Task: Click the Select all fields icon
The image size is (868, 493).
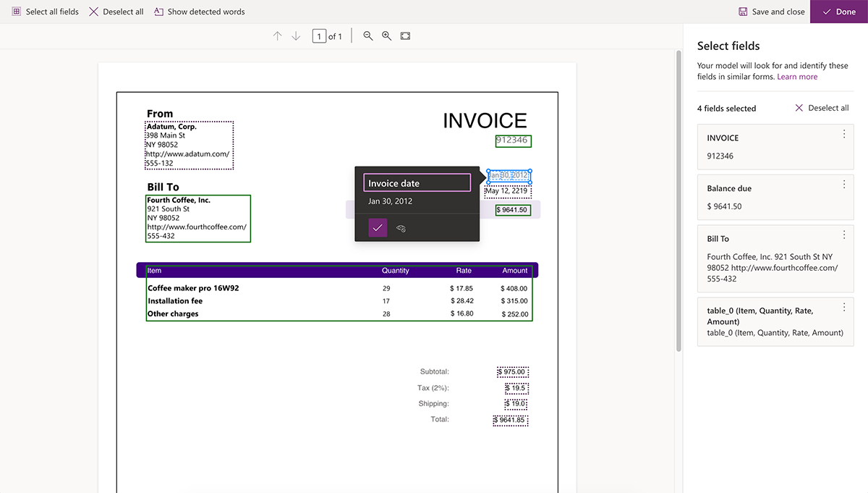Action: [x=16, y=12]
